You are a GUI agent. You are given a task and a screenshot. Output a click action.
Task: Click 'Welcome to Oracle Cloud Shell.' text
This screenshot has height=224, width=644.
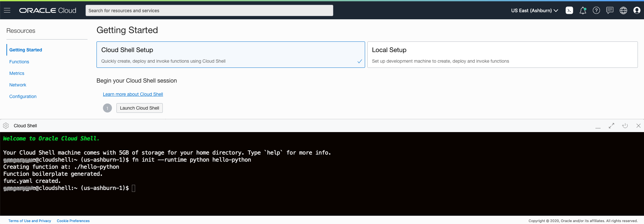(51, 139)
